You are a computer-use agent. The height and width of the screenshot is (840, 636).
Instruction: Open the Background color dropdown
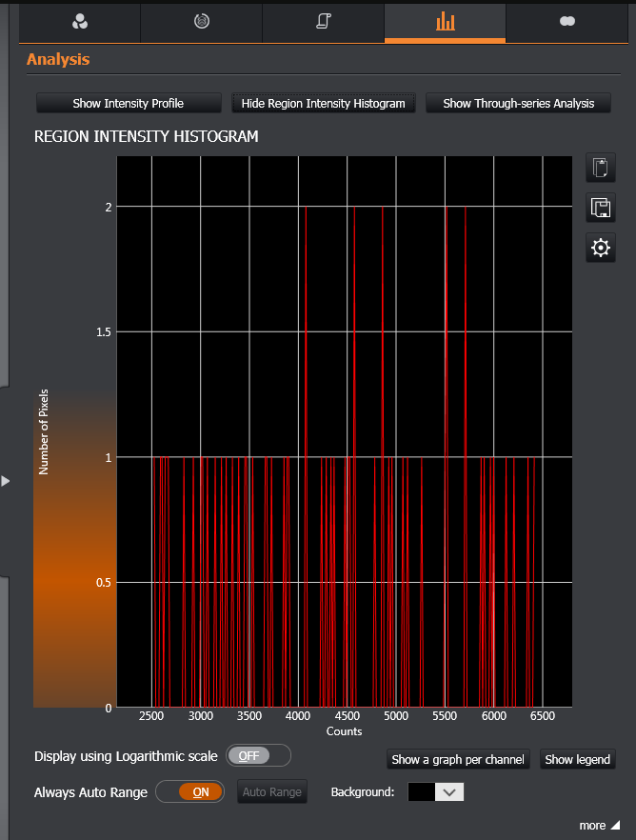click(x=450, y=791)
